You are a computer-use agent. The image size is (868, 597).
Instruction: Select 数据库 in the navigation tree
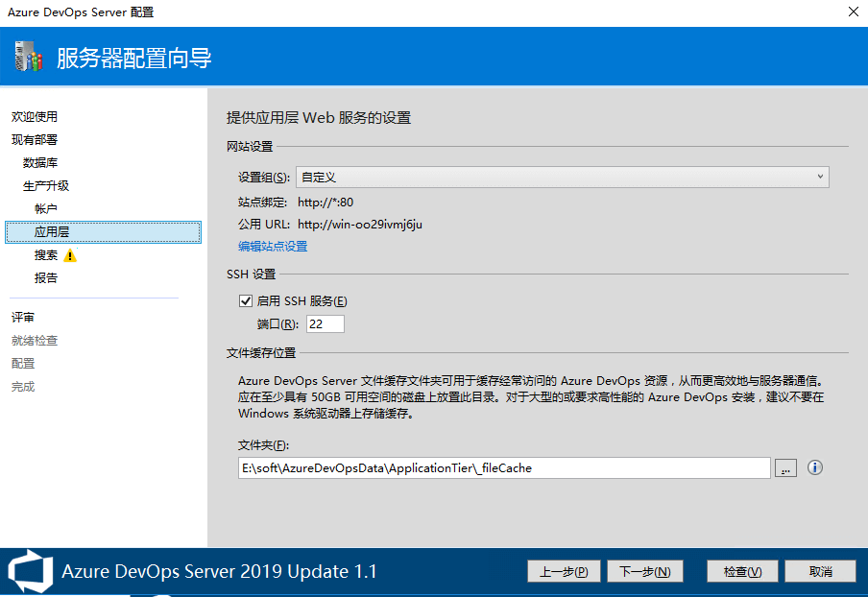(x=40, y=163)
